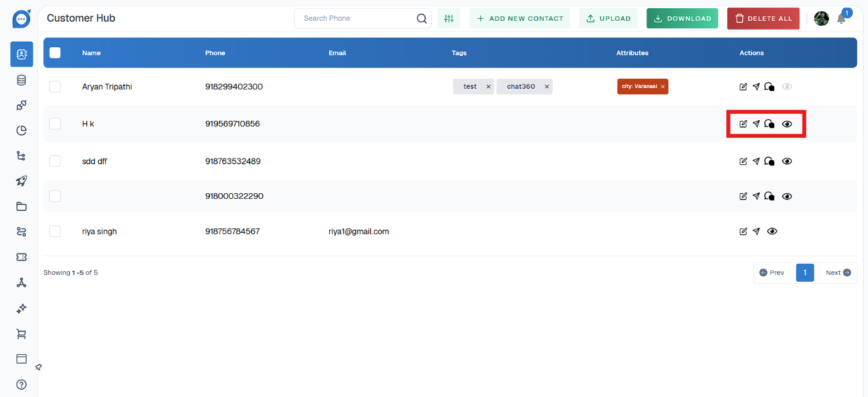Check the riya singh row checkbox

pos(55,232)
